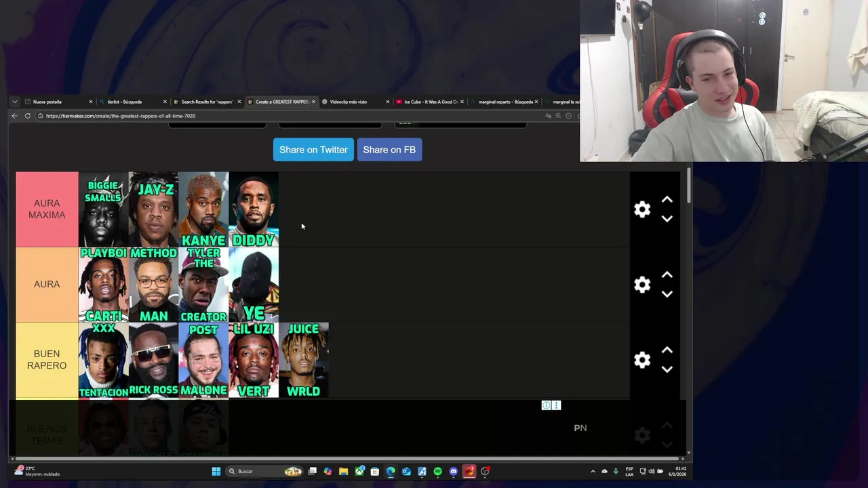The height and width of the screenshot is (488, 868).
Task: Open the Windows Start menu
Action: [216, 471]
